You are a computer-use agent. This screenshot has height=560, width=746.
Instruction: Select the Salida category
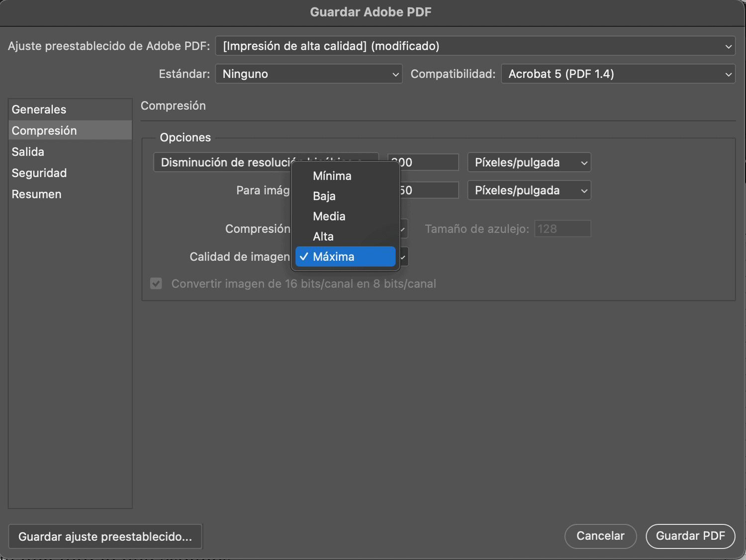(x=70, y=152)
